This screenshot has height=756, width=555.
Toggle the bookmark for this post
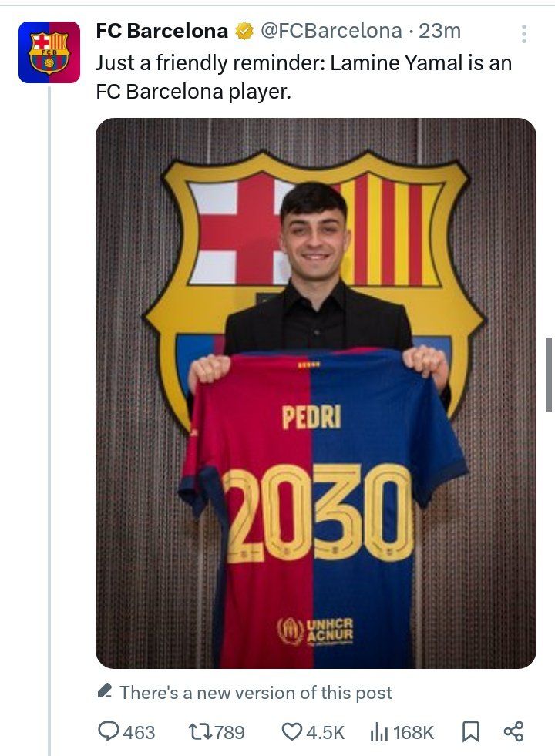click(x=471, y=731)
